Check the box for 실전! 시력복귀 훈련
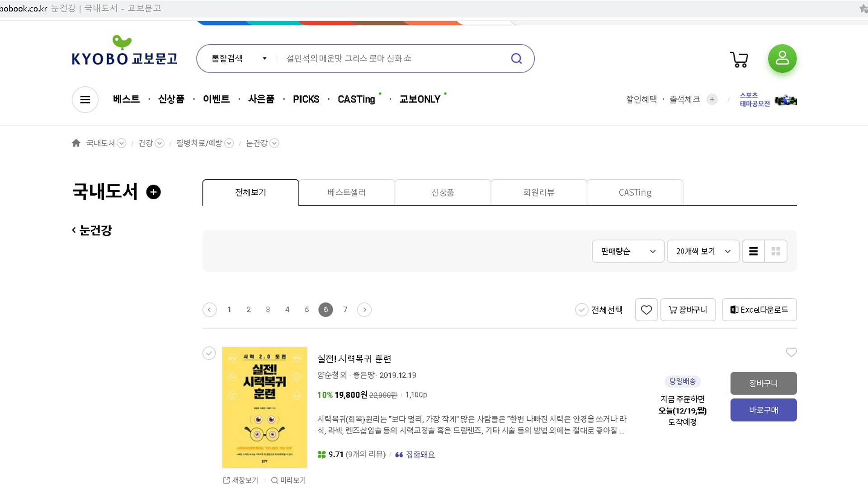 click(209, 353)
